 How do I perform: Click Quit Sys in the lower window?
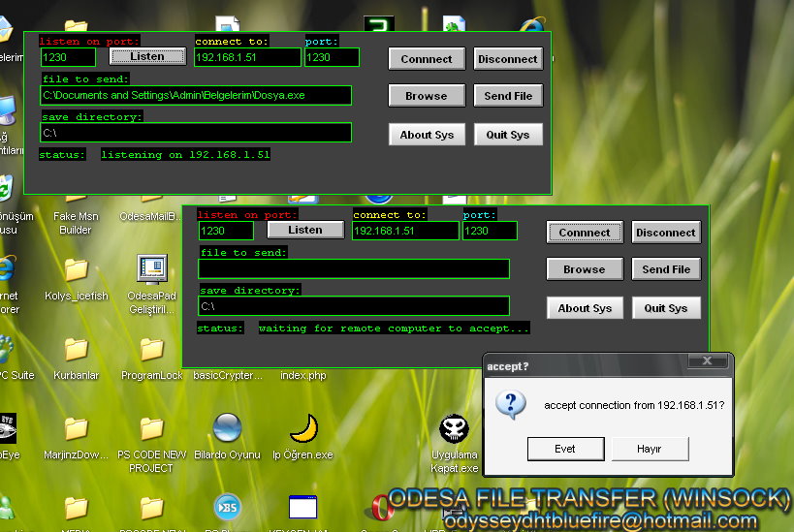666,308
